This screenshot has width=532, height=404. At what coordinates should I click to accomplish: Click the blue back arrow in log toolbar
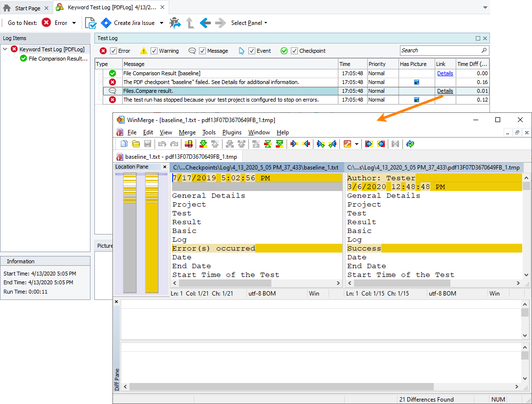coord(205,23)
